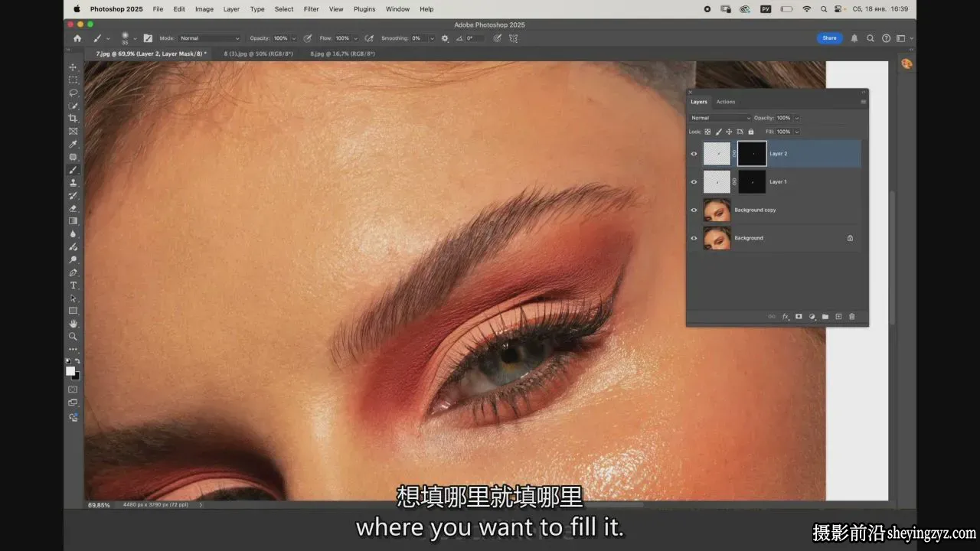Click the Home icon in options bar
Viewport: 980px width, 551px height.
pos(77,38)
